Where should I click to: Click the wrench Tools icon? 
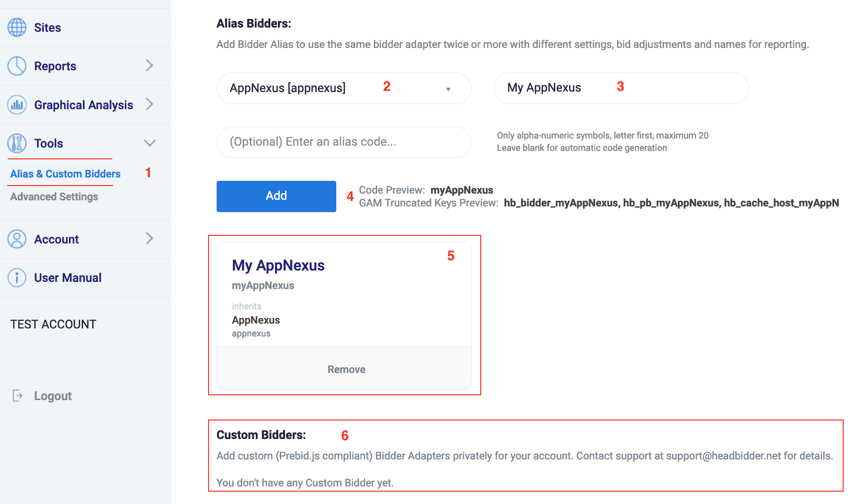(x=17, y=143)
